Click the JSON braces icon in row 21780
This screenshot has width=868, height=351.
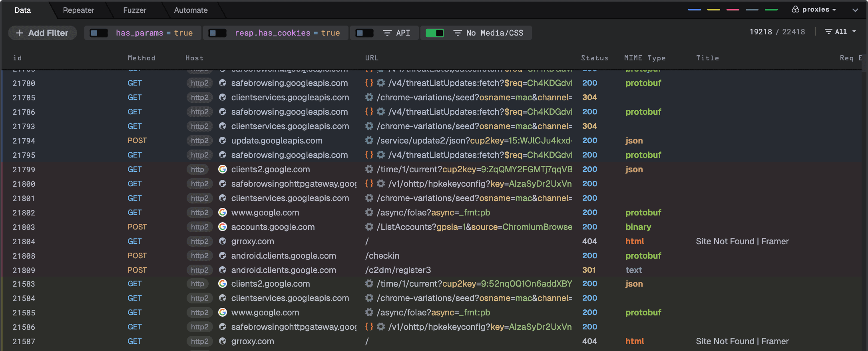369,83
